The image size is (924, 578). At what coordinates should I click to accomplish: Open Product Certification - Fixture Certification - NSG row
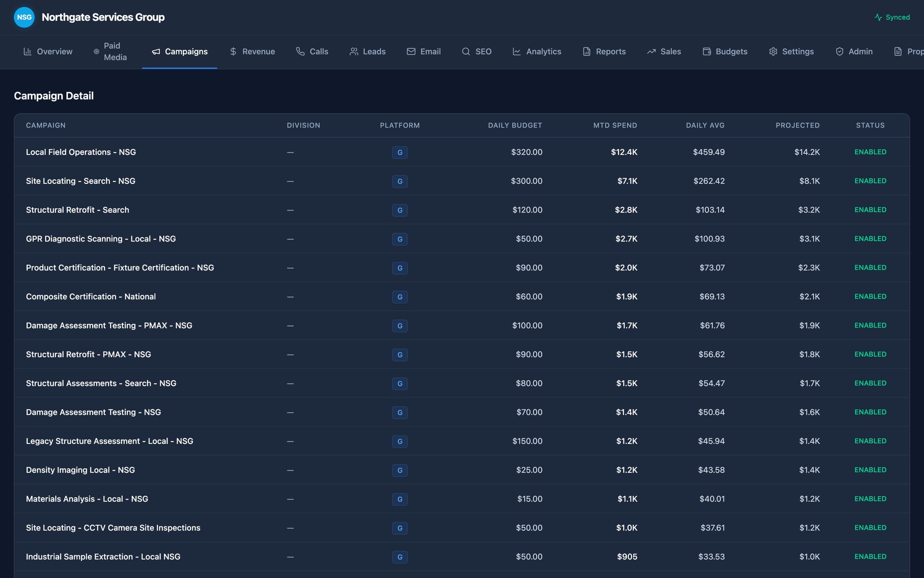pyautogui.click(x=462, y=267)
